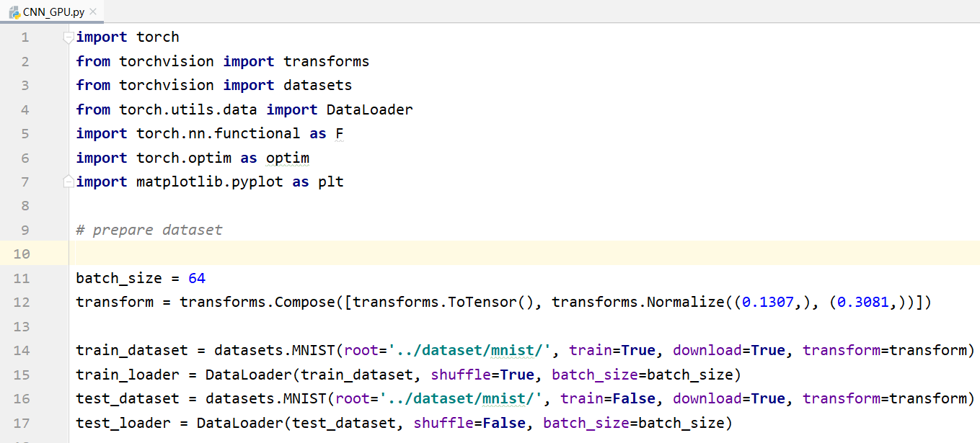Click the underlined alias 'optim' on line 6
The height and width of the screenshot is (443, 980).
[x=288, y=158]
